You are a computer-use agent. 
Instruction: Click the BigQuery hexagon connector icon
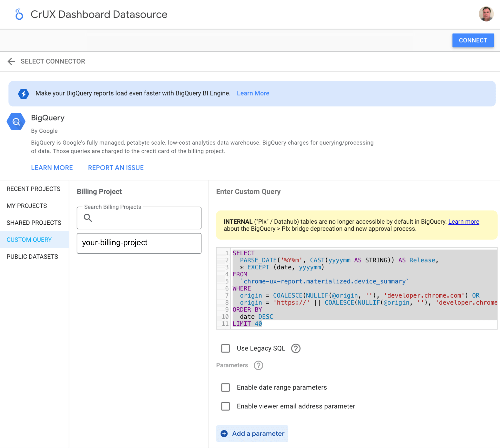[16, 122]
